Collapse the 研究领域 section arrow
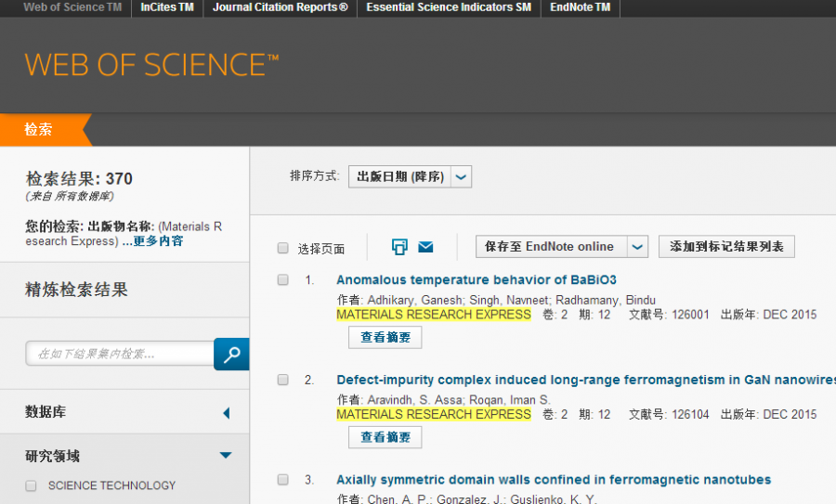Screen dimensions: 836x504 click(226, 455)
